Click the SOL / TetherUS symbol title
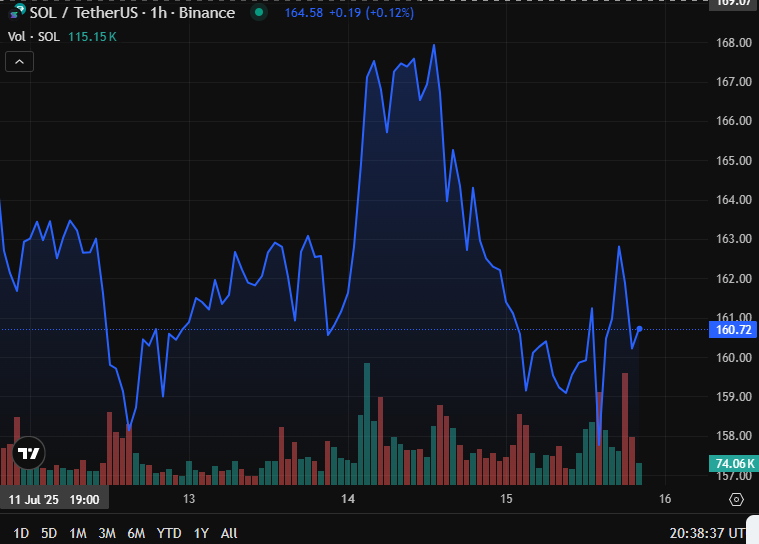759x544 pixels. (132, 13)
